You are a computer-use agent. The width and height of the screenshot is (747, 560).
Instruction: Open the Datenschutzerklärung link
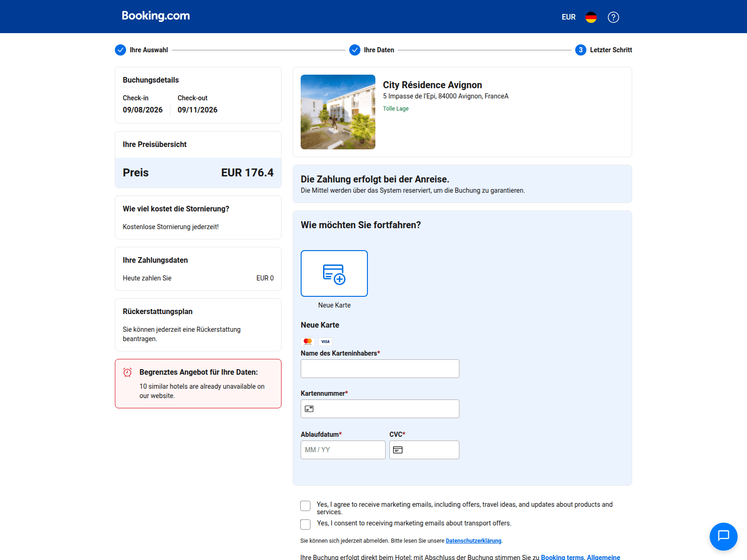tap(473, 541)
